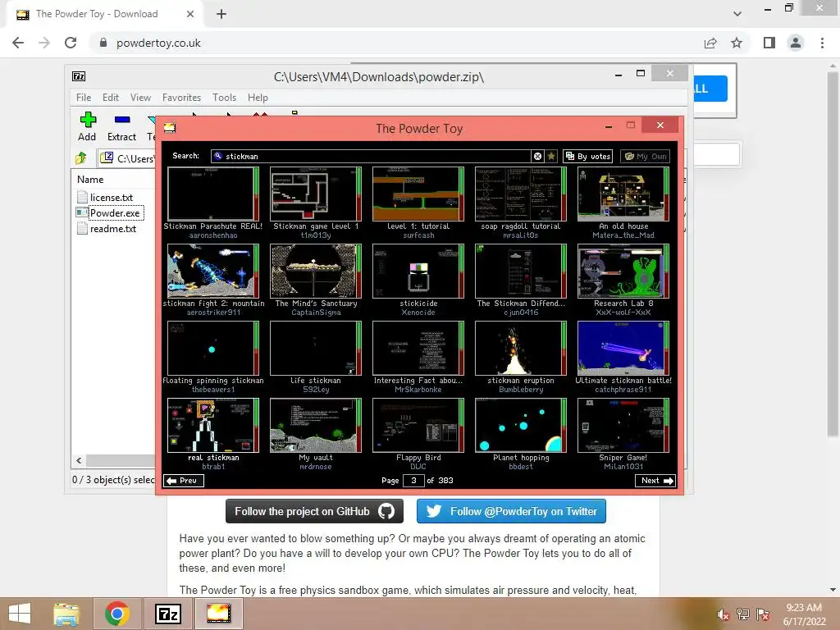Go back in Chrome
This screenshot has width=840, height=630.
(x=18, y=43)
